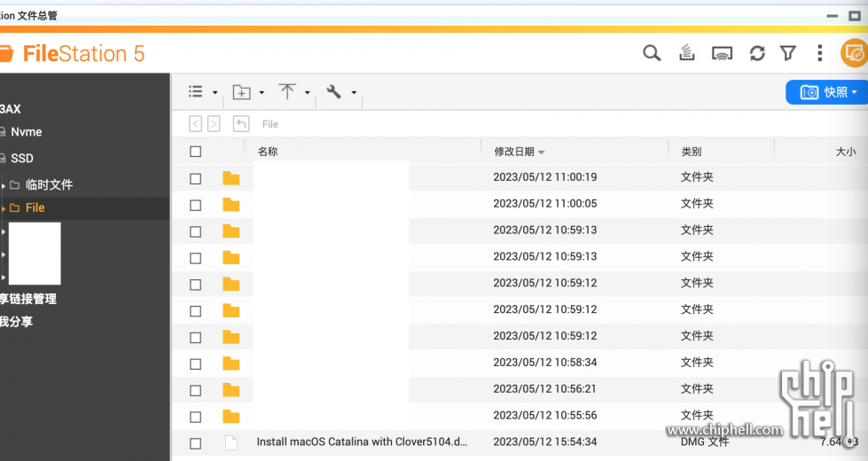Select 临时文件 in the sidebar

[x=49, y=184]
